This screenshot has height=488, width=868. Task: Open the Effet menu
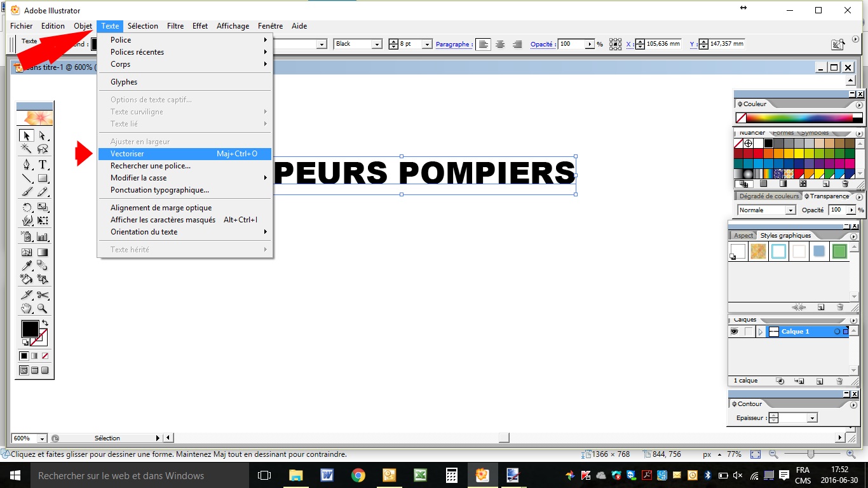(200, 26)
